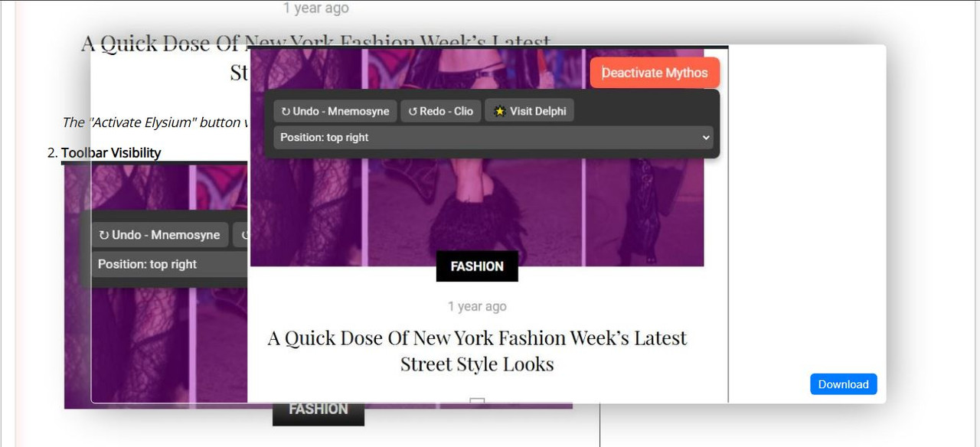Click the '1 year ago' timestamp in lightbox
The image size is (980, 447).
477,306
